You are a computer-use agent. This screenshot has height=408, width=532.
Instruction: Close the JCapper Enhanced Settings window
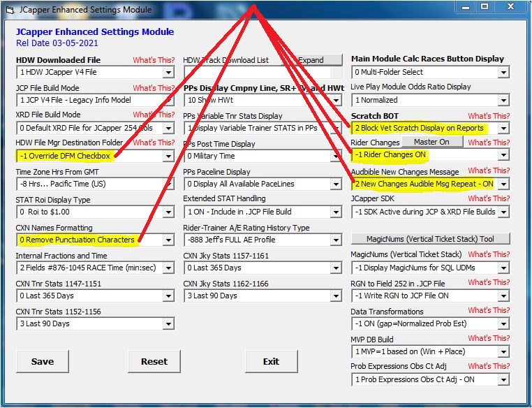510,7
